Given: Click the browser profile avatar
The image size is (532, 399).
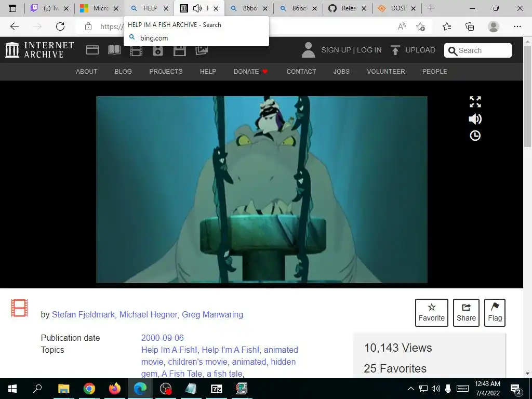Looking at the screenshot, I should tap(494, 26).
